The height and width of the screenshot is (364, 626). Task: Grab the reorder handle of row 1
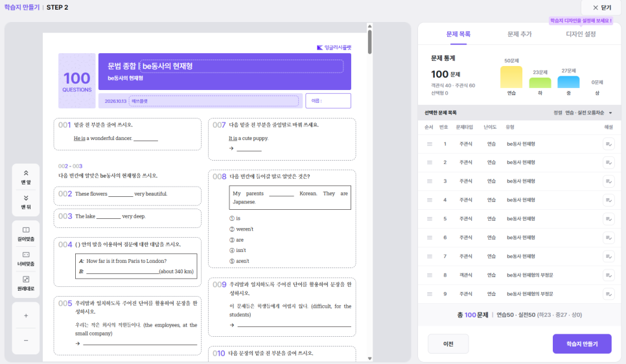tap(430, 144)
